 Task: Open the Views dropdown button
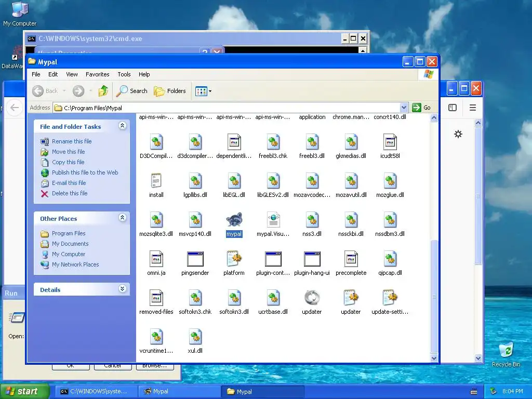(203, 91)
